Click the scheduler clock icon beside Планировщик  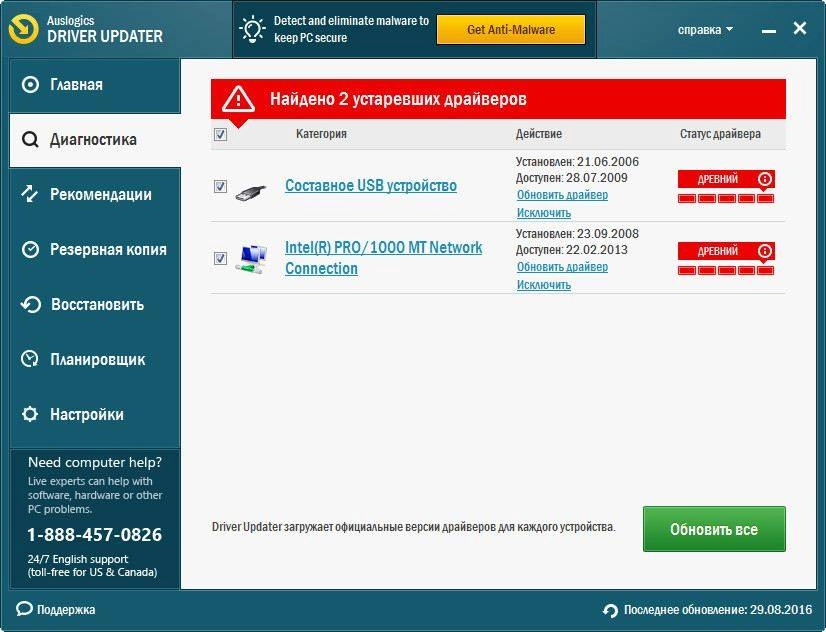30,359
